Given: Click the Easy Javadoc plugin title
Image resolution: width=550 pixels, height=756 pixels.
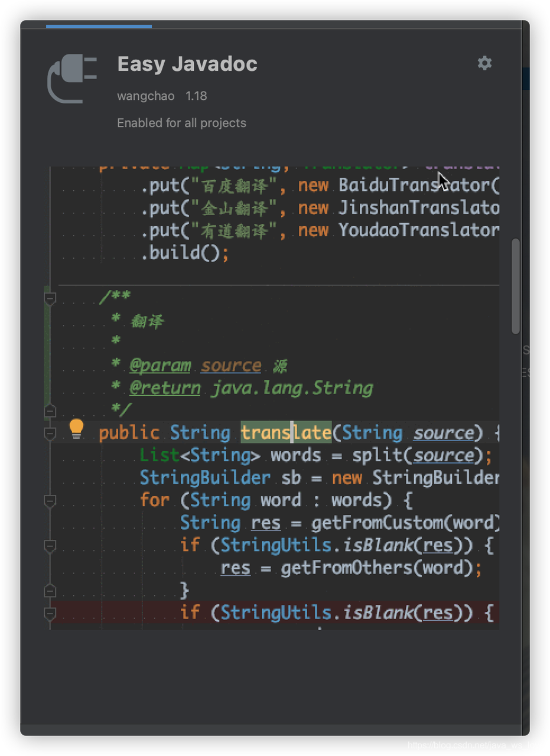Looking at the screenshot, I should tap(187, 64).
